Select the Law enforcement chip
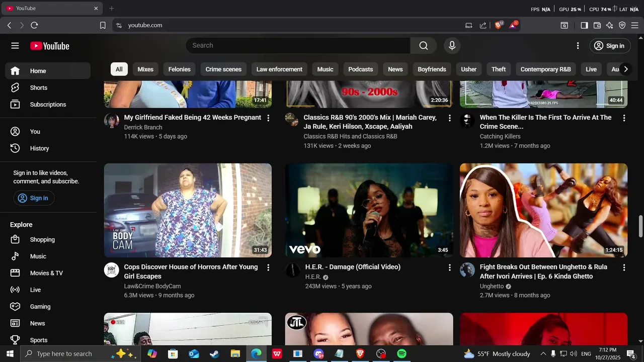Screen dimensions: 644x362 pyautogui.click(x=279, y=69)
